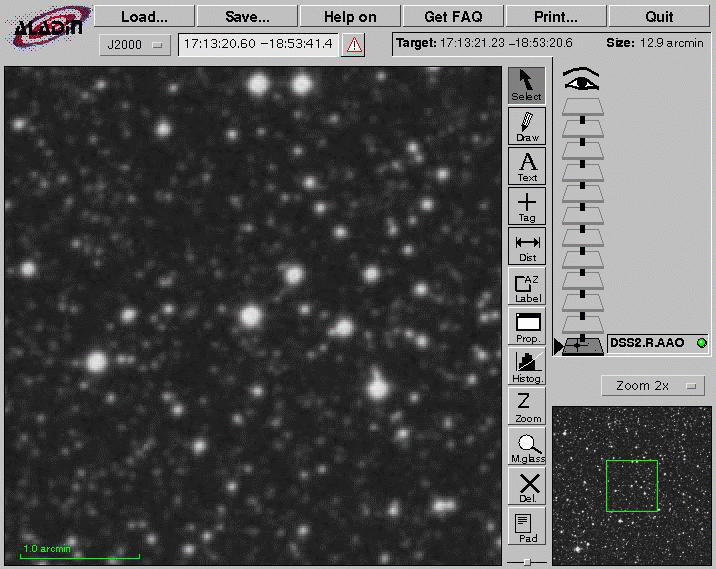Screen dimensions: 716x569
Task: Click the Save... button
Action: coord(247,16)
